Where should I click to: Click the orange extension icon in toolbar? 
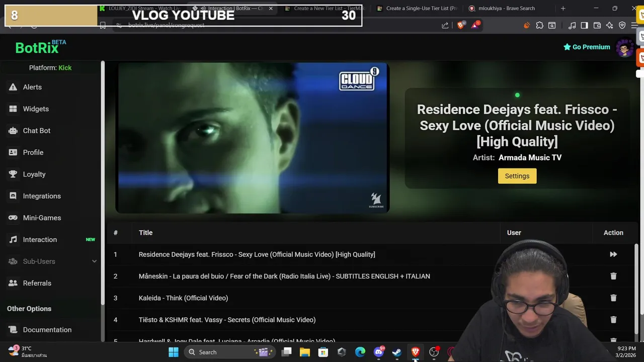coord(527,25)
